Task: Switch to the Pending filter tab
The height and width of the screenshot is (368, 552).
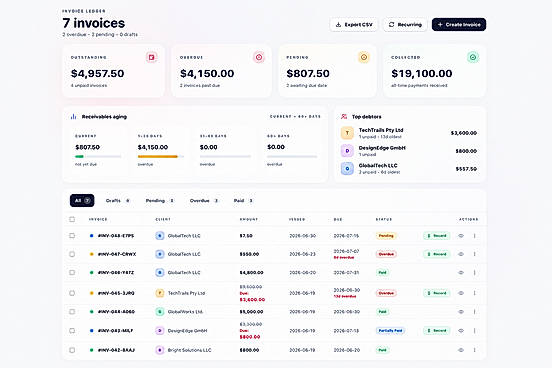Action: click(x=160, y=200)
